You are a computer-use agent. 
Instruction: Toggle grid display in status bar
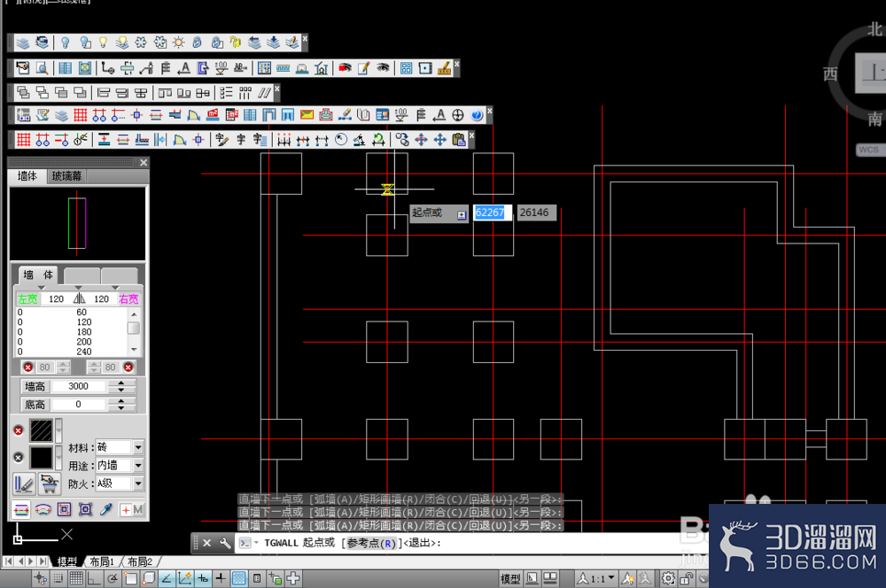pyautogui.click(x=75, y=578)
